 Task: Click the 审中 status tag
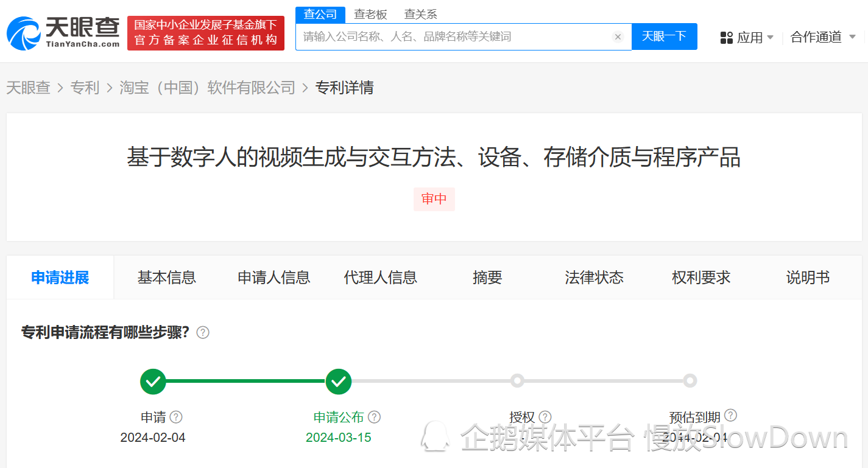pyautogui.click(x=434, y=199)
